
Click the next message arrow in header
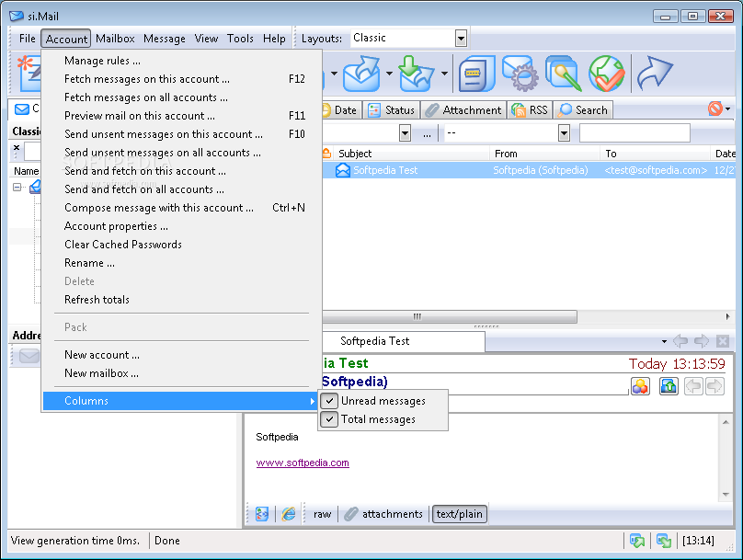tap(714, 386)
